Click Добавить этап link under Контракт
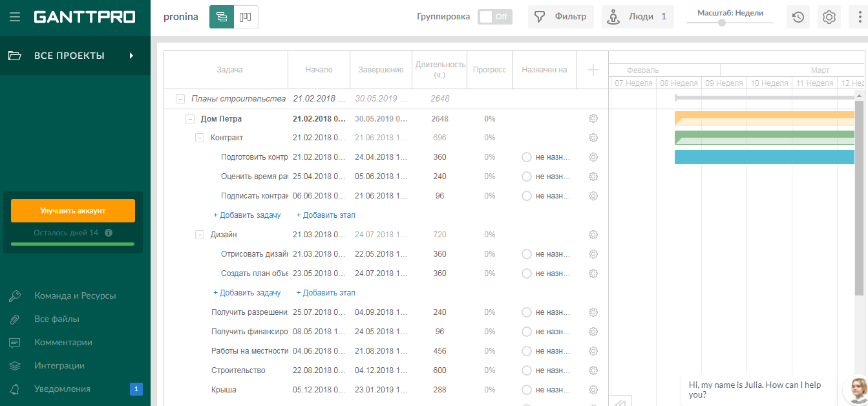Viewport: 868px width, 406px height. coord(326,215)
